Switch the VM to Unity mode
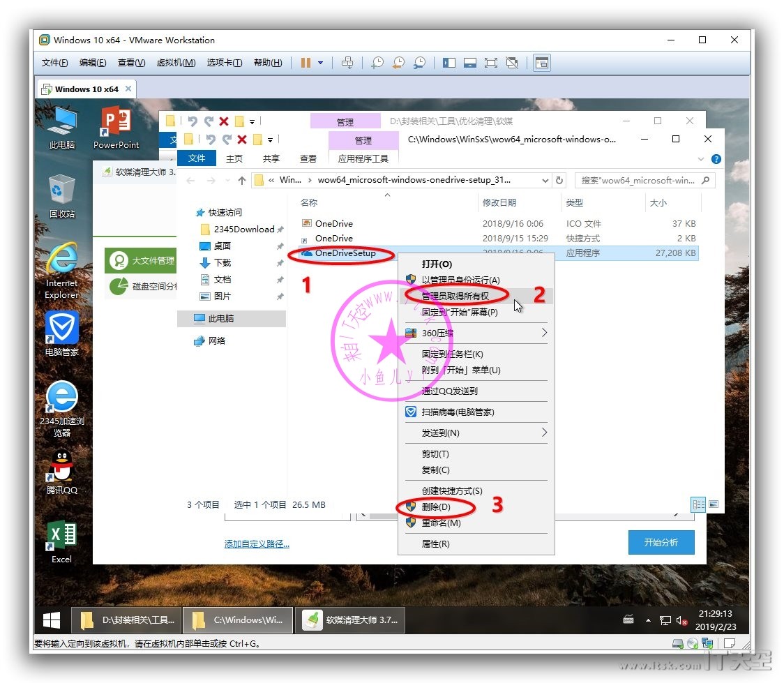 pyautogui.click(x=512, y=63)
